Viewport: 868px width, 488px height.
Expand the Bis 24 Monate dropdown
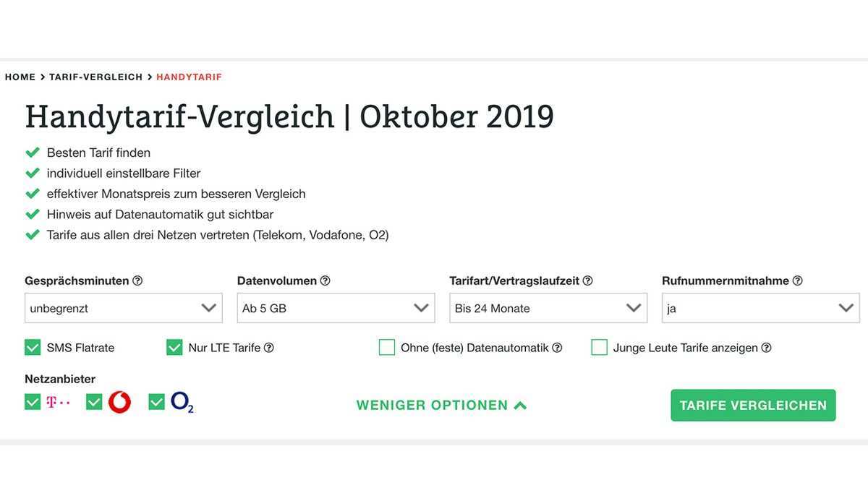(x=548, y=308)
